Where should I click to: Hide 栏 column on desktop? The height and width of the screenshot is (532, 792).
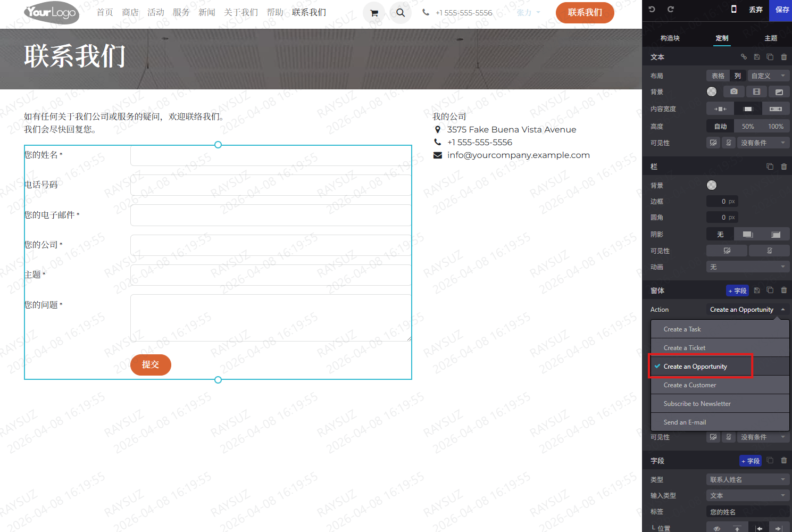point(727,251)
